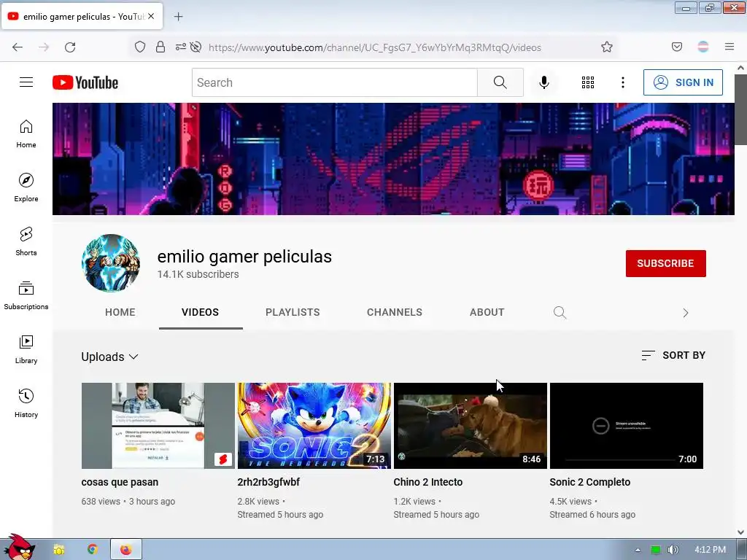This screenshot has width=747, height=560.
Task: Click the scrollbar down arrow
Action: point(741,532)
